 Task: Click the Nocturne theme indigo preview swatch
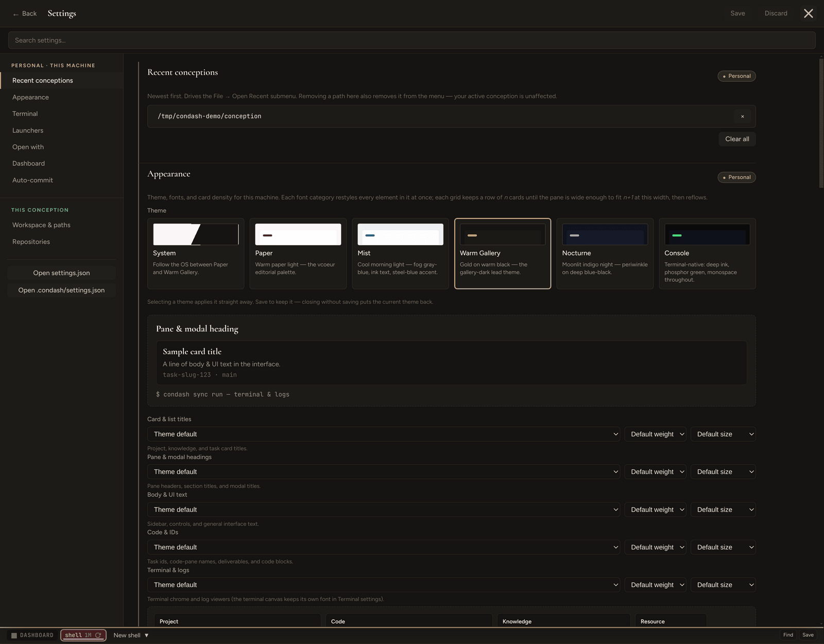[605, 234]
